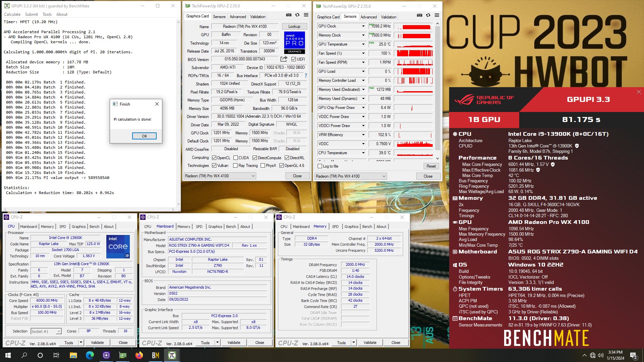Image resolution: width=644 pixels, height=362 pixels.
Task: Click the taskbar clock showing 3:34 PM
Action: [615, 355]
